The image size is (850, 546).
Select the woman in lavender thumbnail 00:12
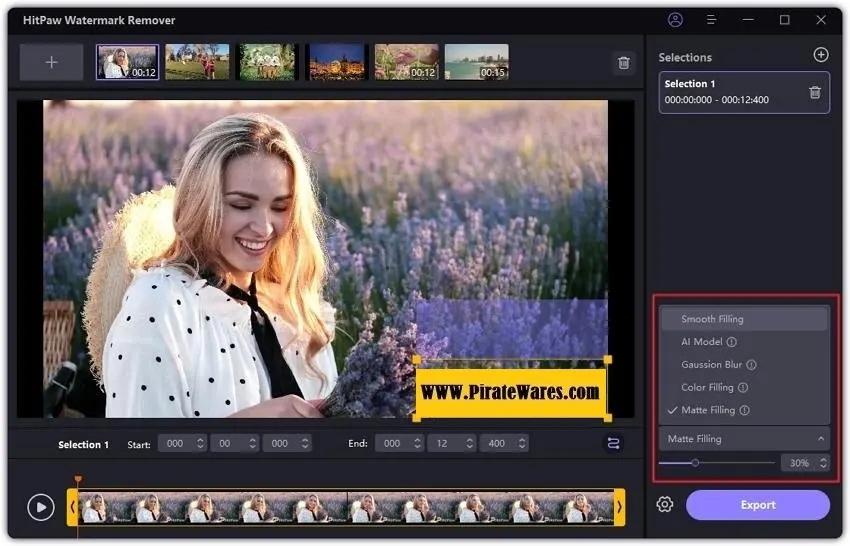click(128, 62)
